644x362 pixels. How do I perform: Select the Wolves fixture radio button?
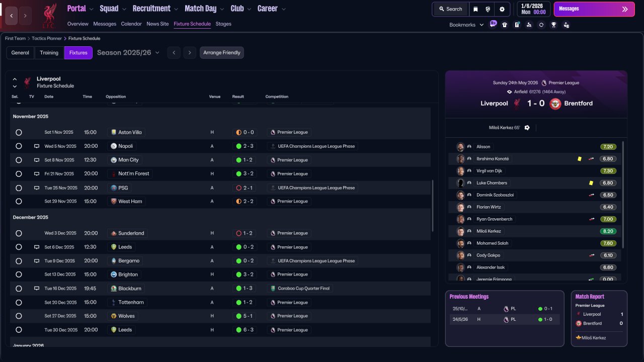click(x=19, y=316)
